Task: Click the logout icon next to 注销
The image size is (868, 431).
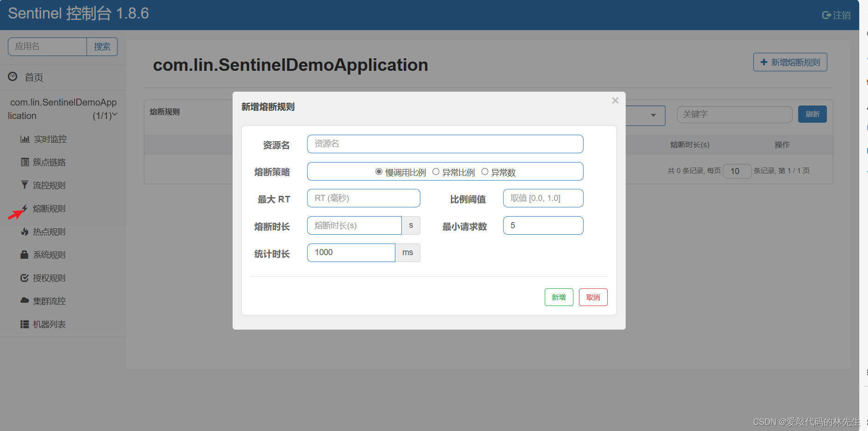Action: [x=826, y=15]
